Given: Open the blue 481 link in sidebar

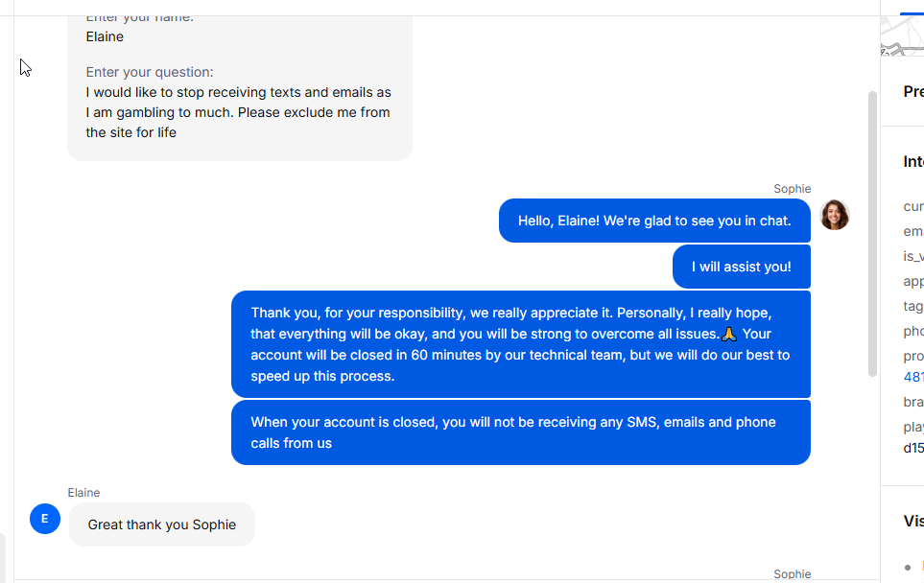Looking at the screenshot, I should pyautogui.click(x=913, y=377).
